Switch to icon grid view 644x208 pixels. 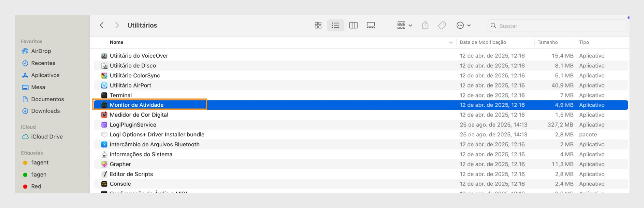pos(318,25)
